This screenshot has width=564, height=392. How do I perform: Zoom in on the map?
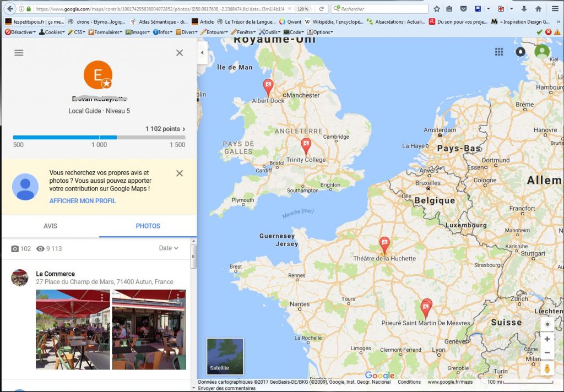coord(547,339)
